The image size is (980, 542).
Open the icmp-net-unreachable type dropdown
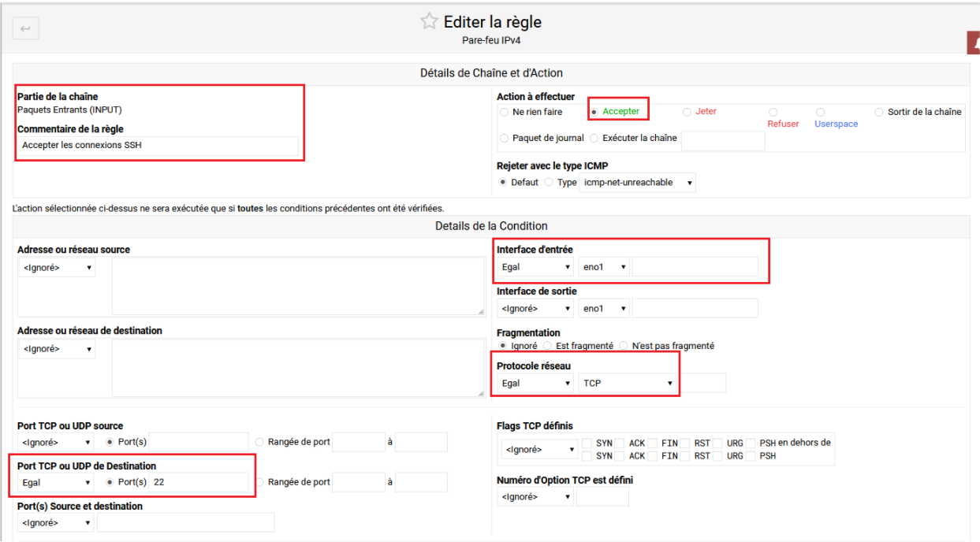[638, 182]
